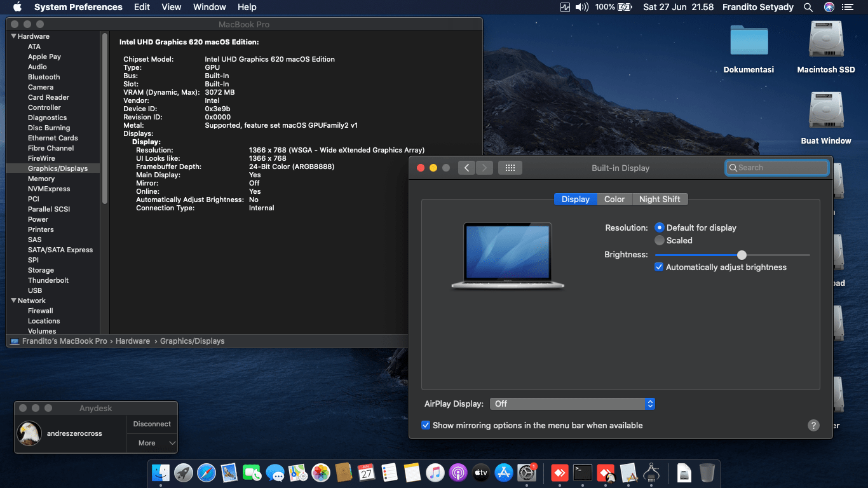
Task: Launch Launchpad rocket icon in Dock
Action: [x=184, y=473]
